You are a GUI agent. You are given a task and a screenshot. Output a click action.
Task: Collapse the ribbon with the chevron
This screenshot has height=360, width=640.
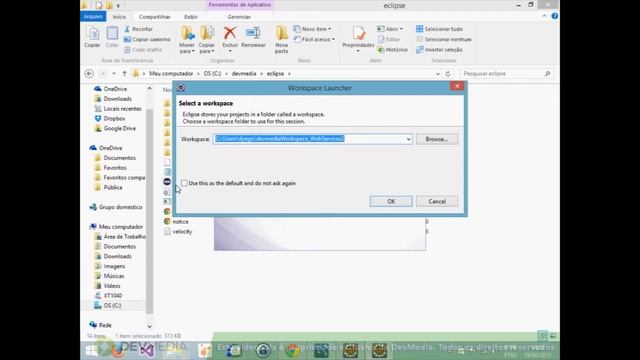click(544, 16)
